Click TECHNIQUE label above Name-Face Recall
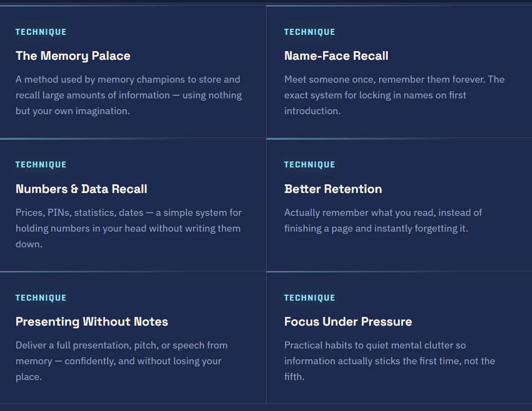532x411 pixels. coord(310,32)
